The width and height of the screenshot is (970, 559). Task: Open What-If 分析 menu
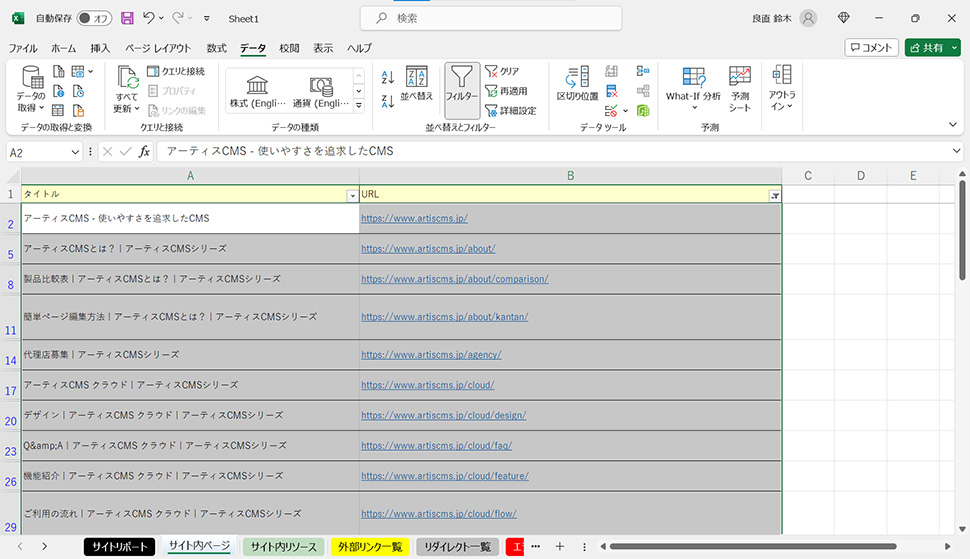(x=693, y=88)
